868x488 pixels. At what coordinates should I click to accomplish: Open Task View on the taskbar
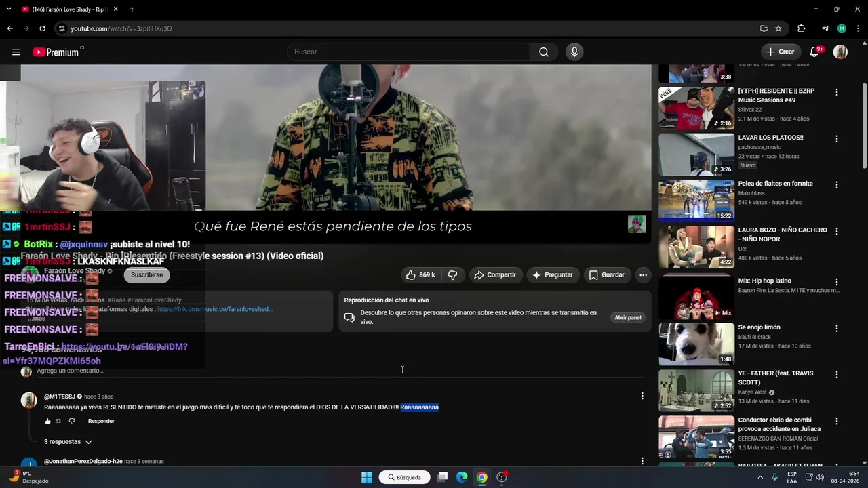point(442,477)
